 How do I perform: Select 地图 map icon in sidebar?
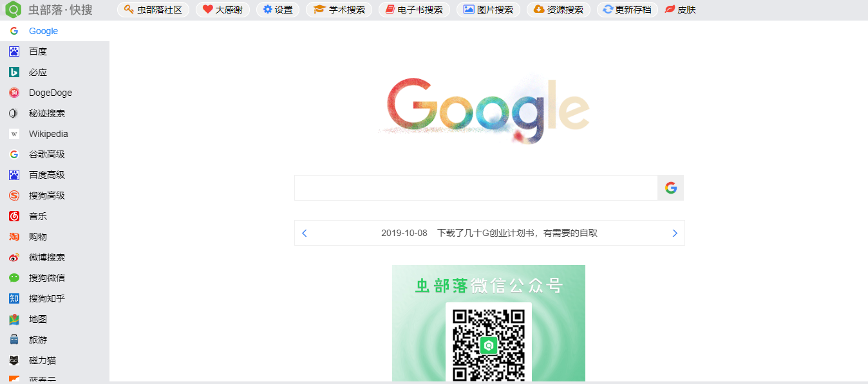click(14, 319)
